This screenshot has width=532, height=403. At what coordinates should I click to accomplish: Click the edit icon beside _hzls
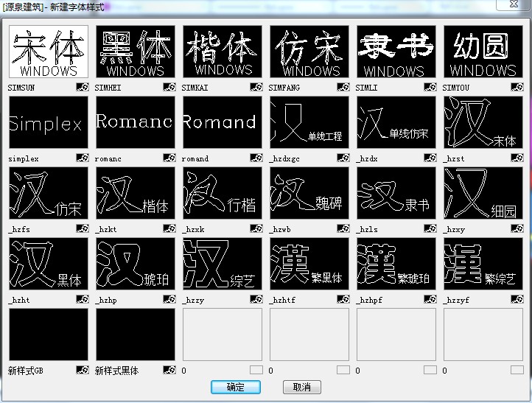click(x=430, y=228)
